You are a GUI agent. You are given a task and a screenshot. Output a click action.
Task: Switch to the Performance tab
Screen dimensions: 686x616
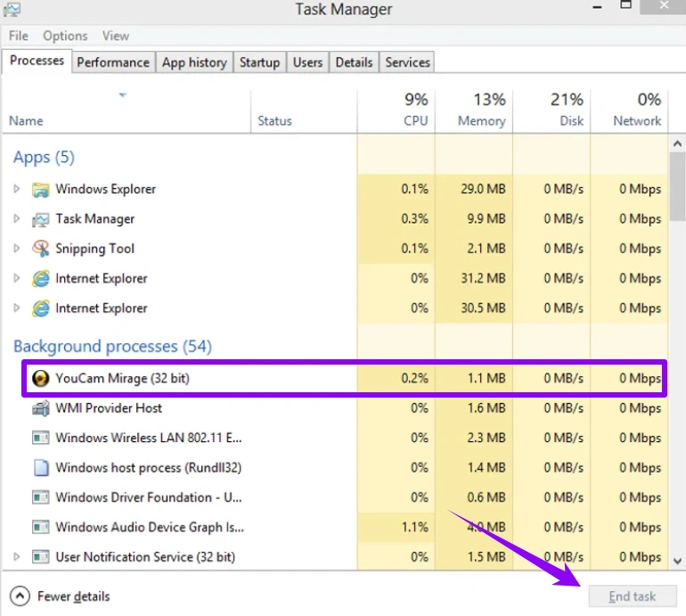pyautogui.click(x=112, y=62)
